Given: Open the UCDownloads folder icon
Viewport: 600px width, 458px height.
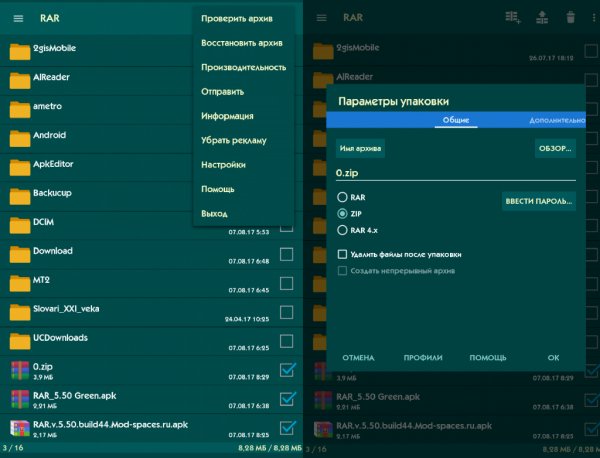Looking at the screenshot, I should 20,341.
